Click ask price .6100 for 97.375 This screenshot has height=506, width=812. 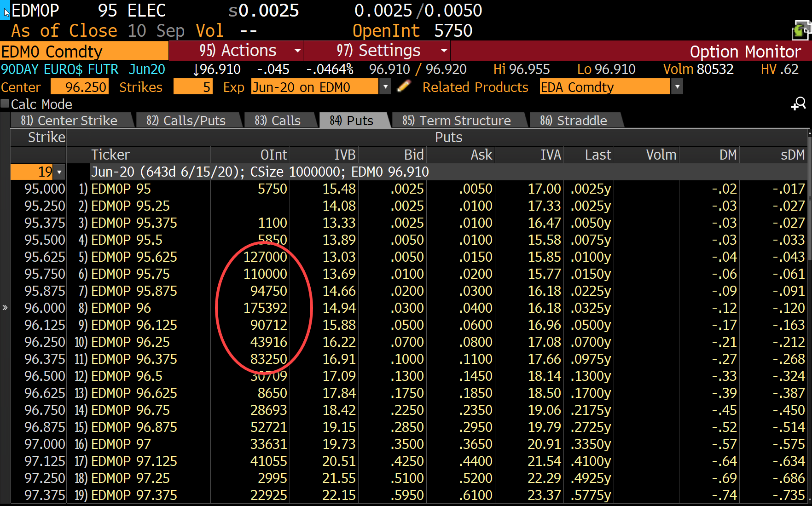(x=476, y=495)
